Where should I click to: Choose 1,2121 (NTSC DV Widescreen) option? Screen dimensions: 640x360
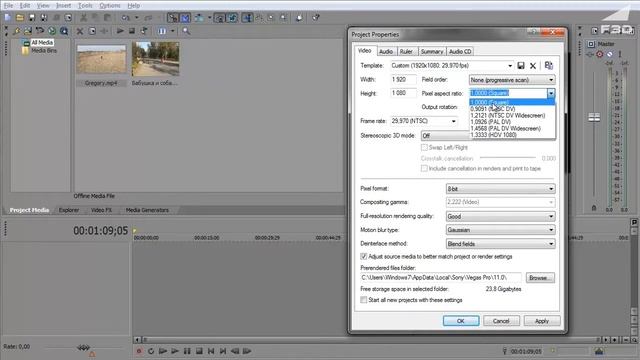[x=512, y=116]
